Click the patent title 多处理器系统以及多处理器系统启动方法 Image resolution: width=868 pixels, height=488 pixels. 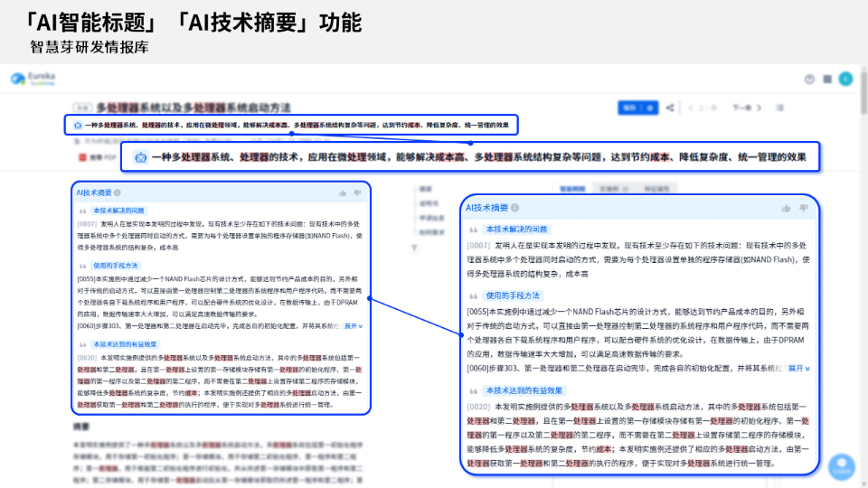[x=193, y=108]
